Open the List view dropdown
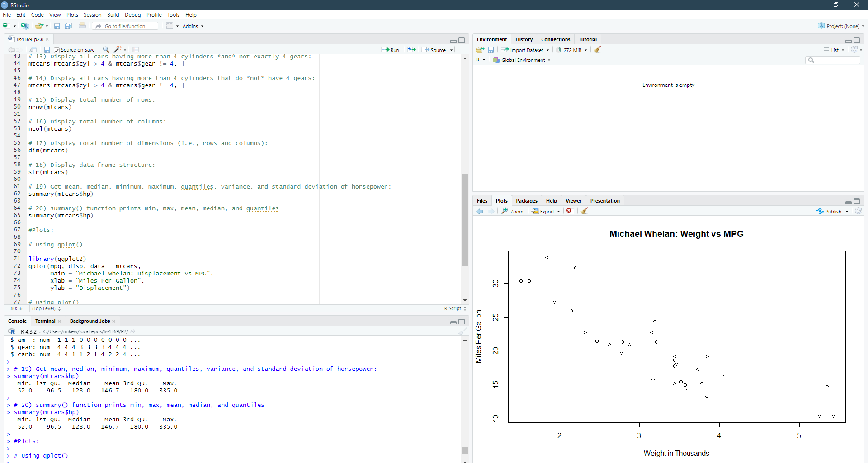868x463 pixels. coord(834,50)
